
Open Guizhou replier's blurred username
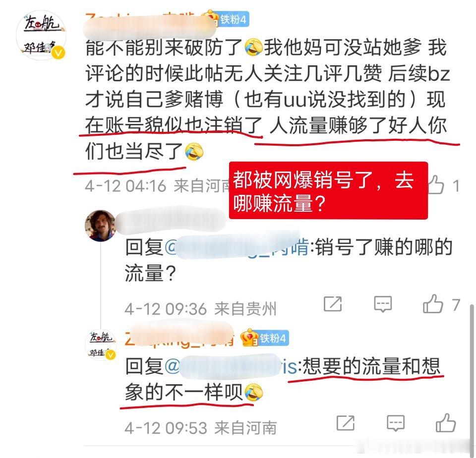pyautogui.click(x=171, y=219)
